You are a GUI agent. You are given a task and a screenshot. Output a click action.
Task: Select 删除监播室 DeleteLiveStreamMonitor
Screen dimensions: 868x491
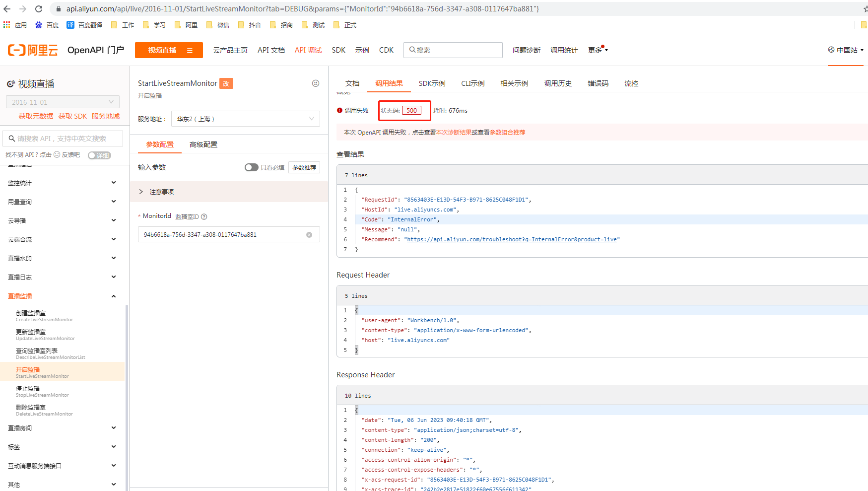click(62, 410)
